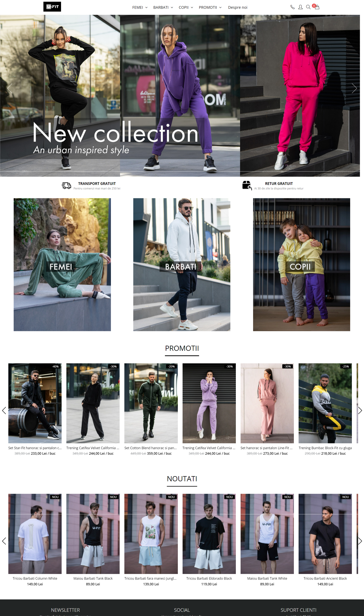
Task: Click the U-FIT logo
Action: tap(52, 7)
